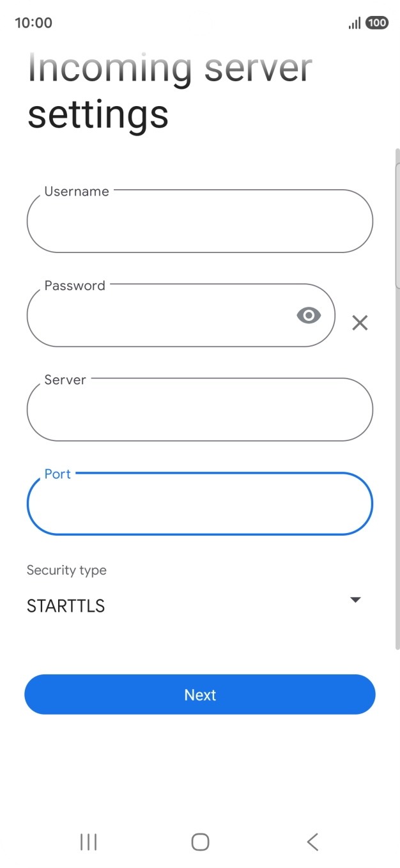Screen dimensions: 400x868
Task: Tap the home button in navigation bar
Action: click(x=199, y=842)
